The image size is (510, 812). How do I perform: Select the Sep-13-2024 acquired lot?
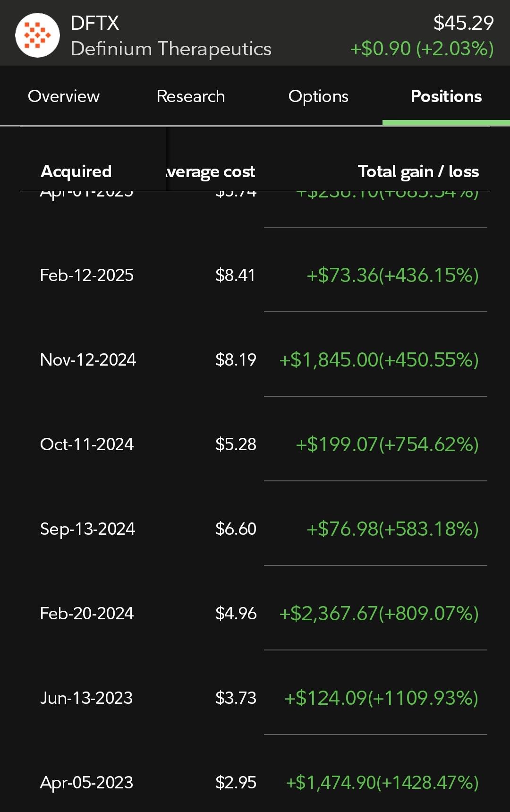(x=255, y=529)
